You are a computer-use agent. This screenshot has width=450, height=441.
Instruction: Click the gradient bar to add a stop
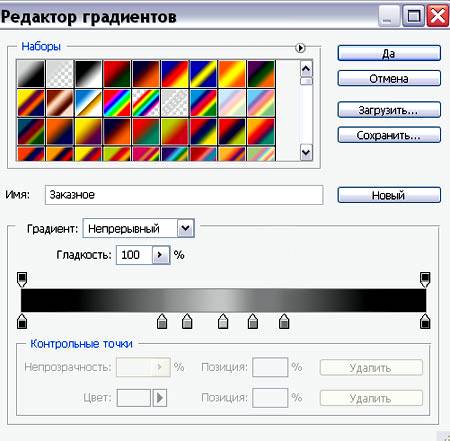(223, 300)
